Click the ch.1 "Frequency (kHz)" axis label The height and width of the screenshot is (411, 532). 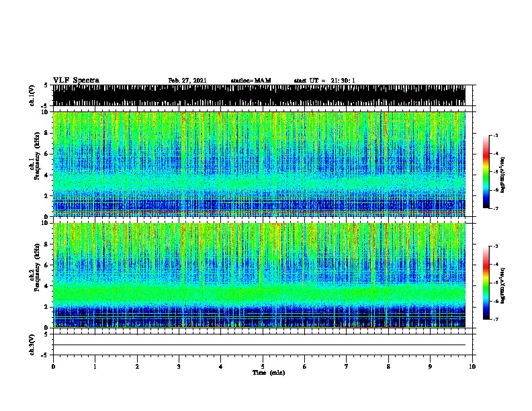coord(37,156)
